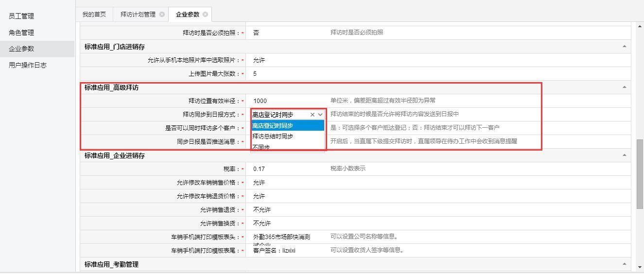This screenshot has width=644, height=274.
Task: Collapse the 标准应用_门店进销存 section
Action: [x=624, y=47]
